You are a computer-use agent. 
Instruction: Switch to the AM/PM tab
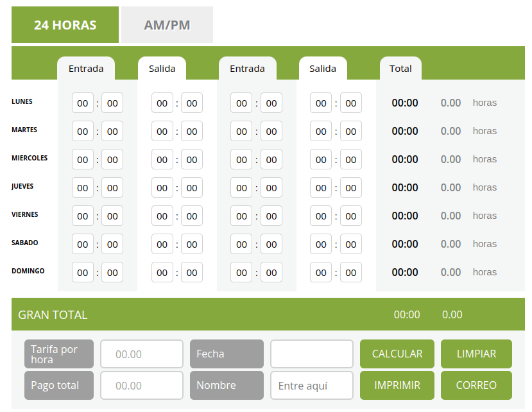(x=166, y=24)
